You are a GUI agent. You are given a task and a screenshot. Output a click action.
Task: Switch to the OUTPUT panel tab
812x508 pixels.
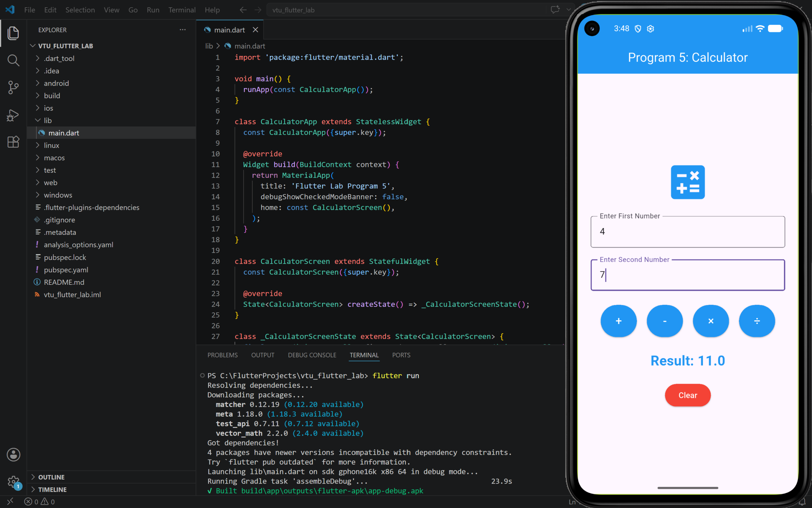(x=263, y=355)
